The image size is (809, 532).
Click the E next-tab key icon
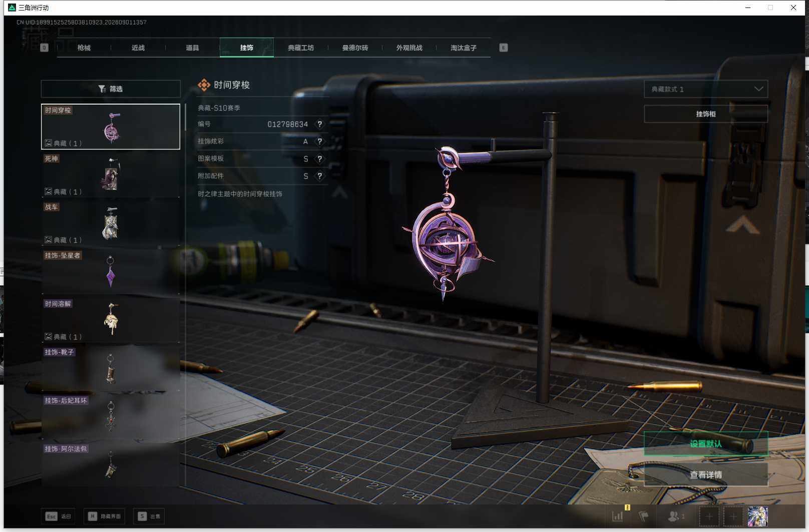(x=504, y=48)
